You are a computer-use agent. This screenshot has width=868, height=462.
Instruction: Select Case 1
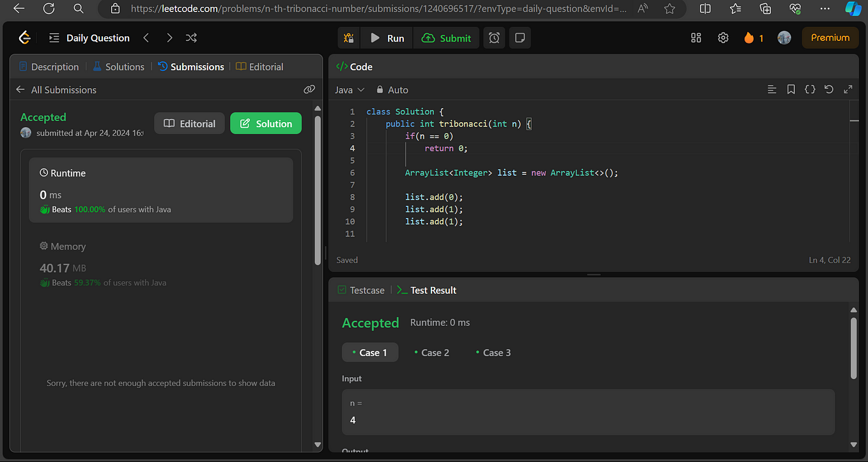click(x=370, y=353)
